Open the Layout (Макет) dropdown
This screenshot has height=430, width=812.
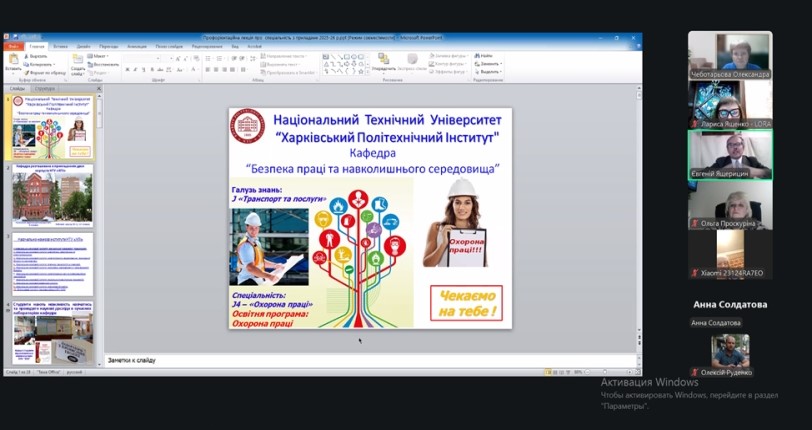pos(99,56)
